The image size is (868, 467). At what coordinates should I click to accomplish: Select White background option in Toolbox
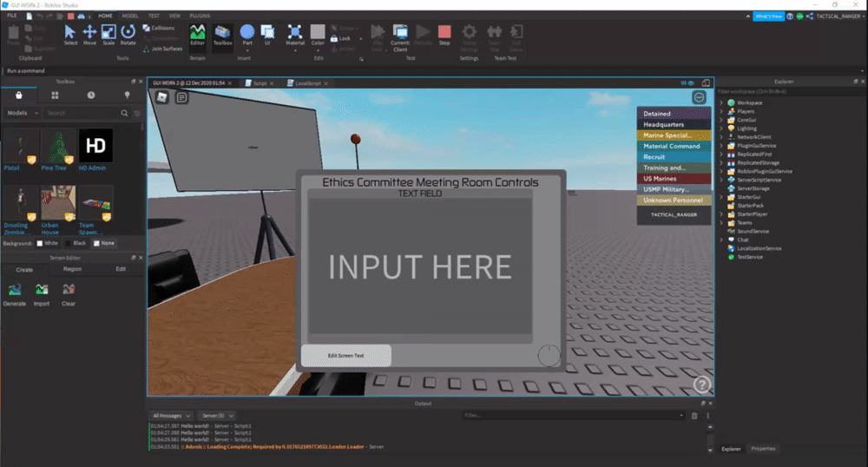click(x=47, y=243)
